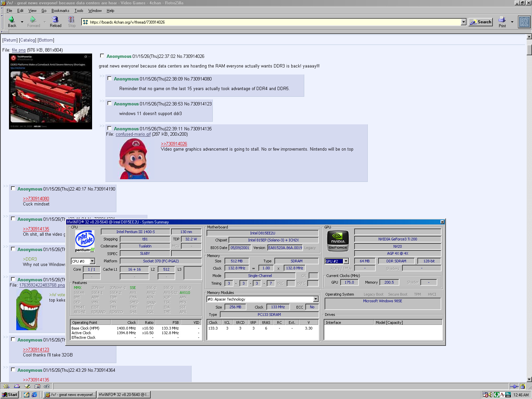Click the RetroZilla RZ throbber logo
532x399 pixels.
(x=524, y=22)
